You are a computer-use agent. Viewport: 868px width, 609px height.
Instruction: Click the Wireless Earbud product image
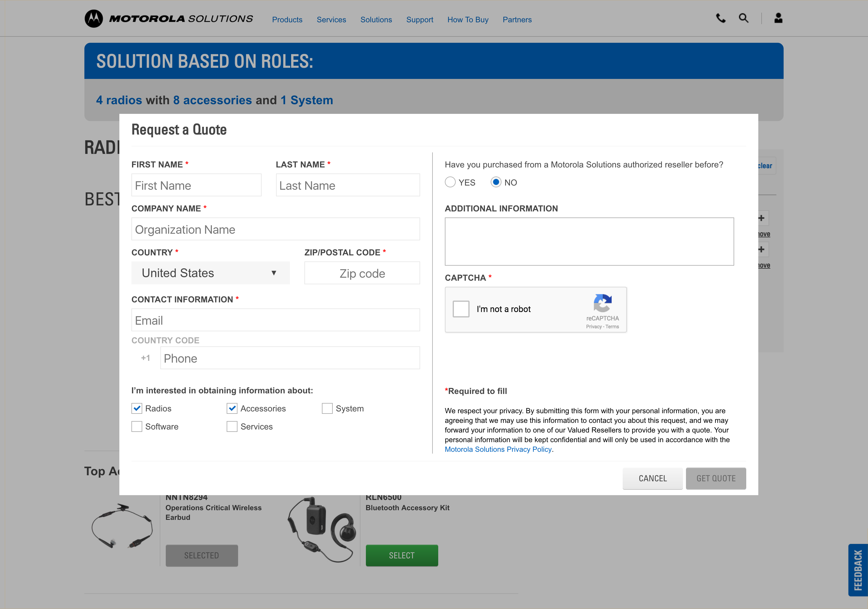click(122, 526)
